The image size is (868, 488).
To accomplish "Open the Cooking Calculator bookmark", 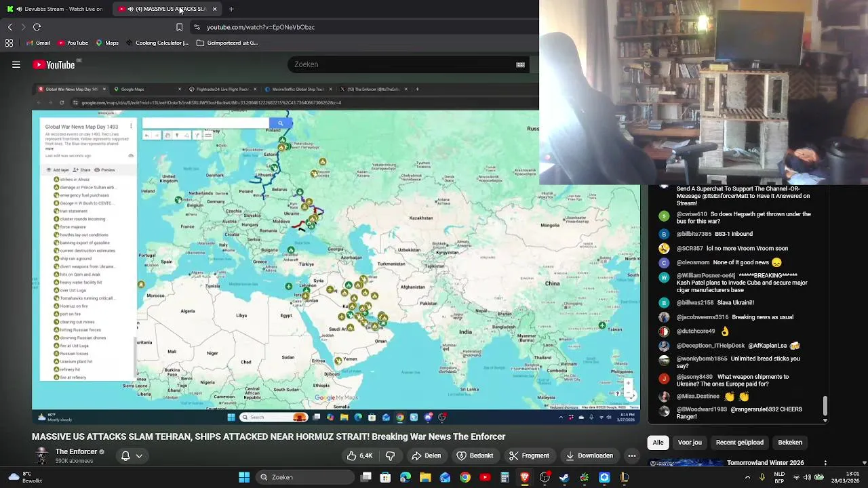I will click(157, 43).
